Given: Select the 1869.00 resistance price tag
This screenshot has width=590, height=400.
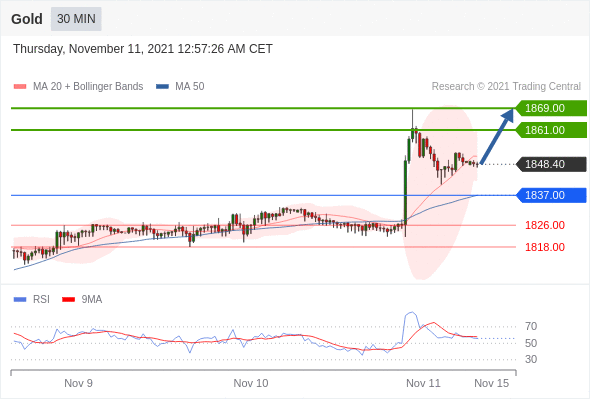Looking at the screenshot, I should coord(551,108).
